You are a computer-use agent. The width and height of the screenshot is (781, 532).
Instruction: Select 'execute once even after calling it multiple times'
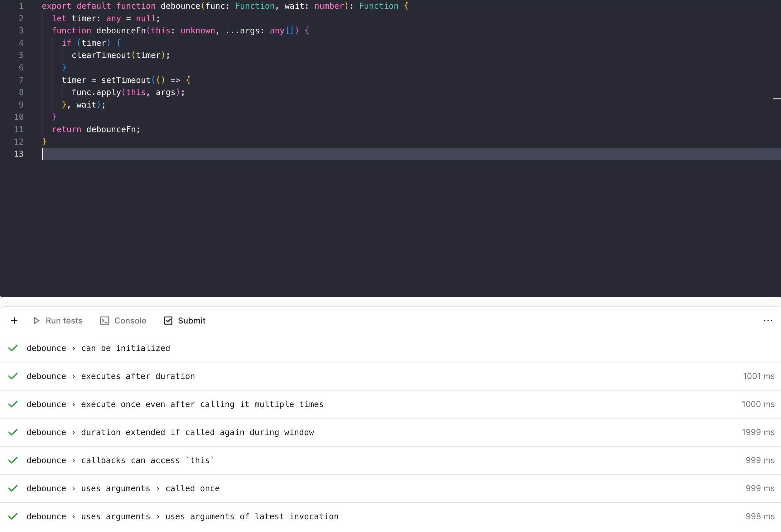(390, 404)
